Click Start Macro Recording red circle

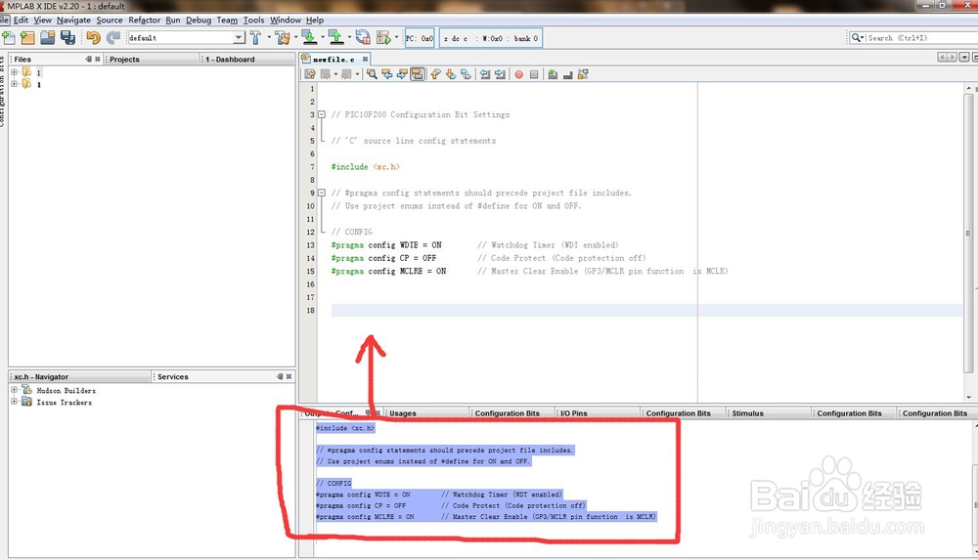(518, 74)
